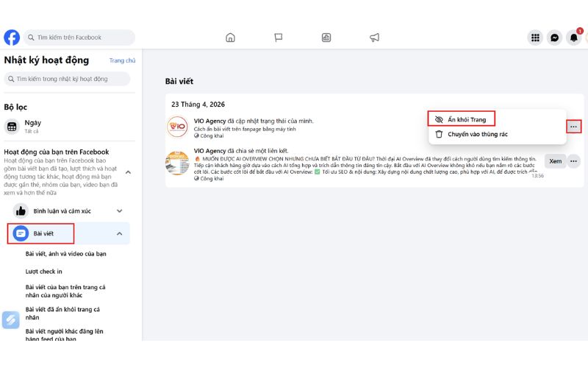This screenshot has width=588, height=368.
Task: Collapse the Hoạt động của bạn trên Facebook section
Action: 128,172
